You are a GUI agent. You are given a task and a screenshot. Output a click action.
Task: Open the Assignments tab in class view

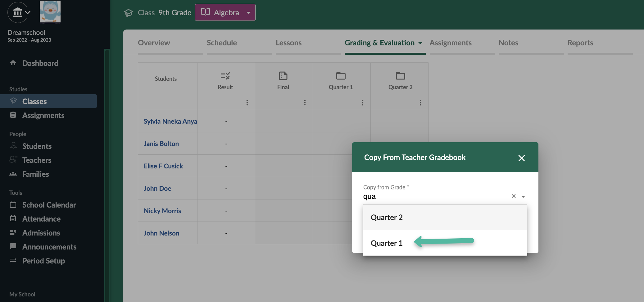pyautogui.click(x=451, y=43)
